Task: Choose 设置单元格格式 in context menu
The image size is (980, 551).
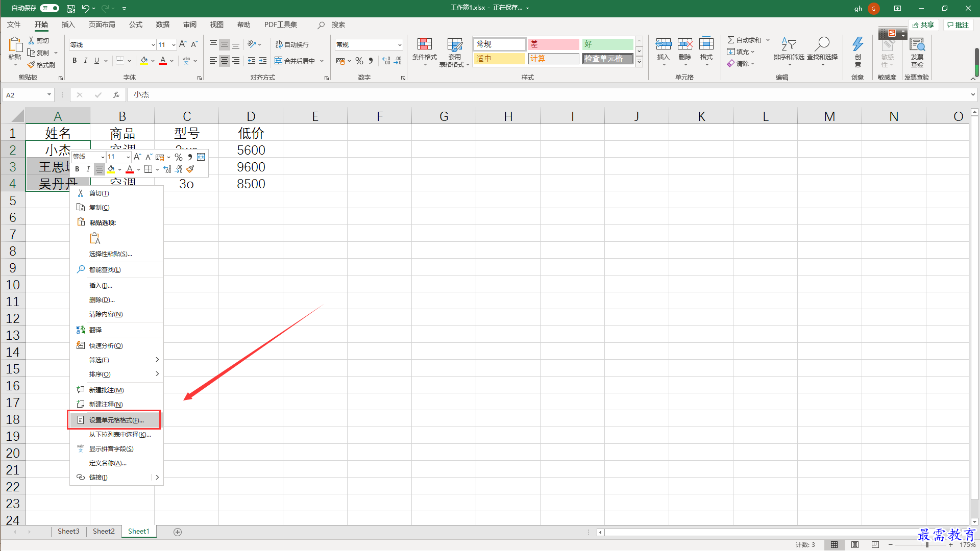Action: (116, 420)
